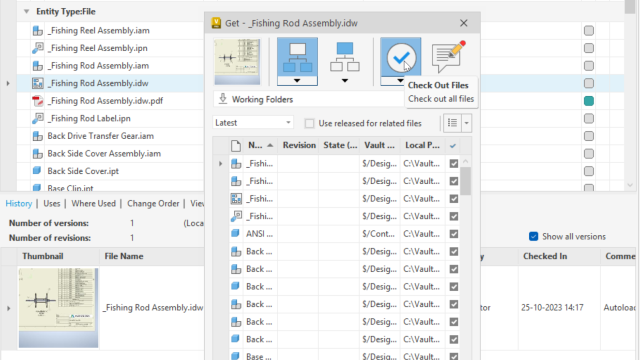Close the Get dialog
Screen dimensions: 640x360
pos(464,23)
